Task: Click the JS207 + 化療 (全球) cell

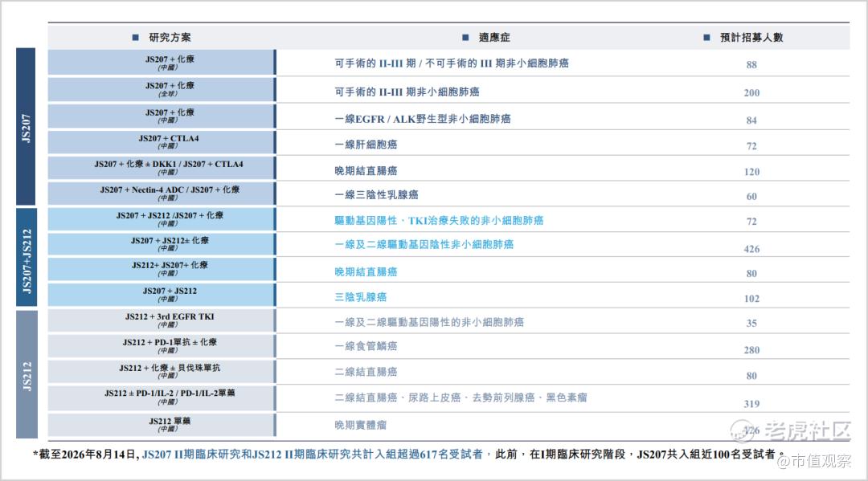Action: click(x=162, y=90)
